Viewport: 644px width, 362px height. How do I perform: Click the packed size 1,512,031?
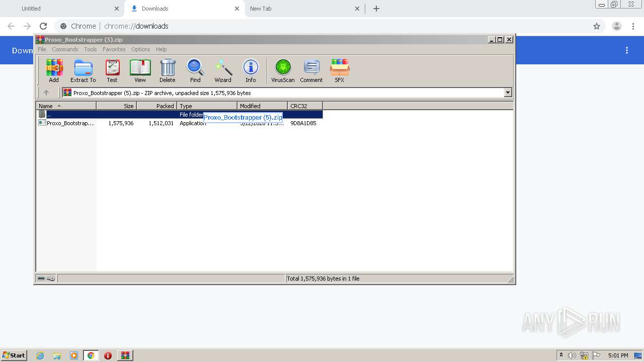click(161, 123)
